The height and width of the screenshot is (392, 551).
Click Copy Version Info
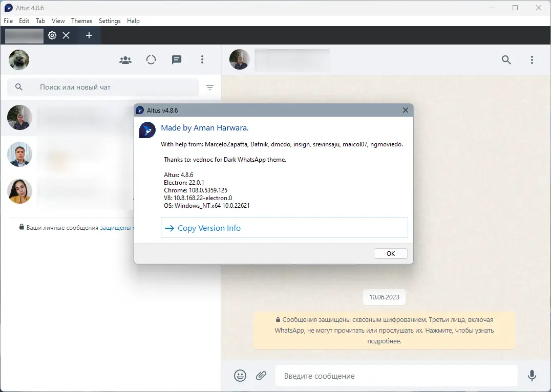coord(284,228)
